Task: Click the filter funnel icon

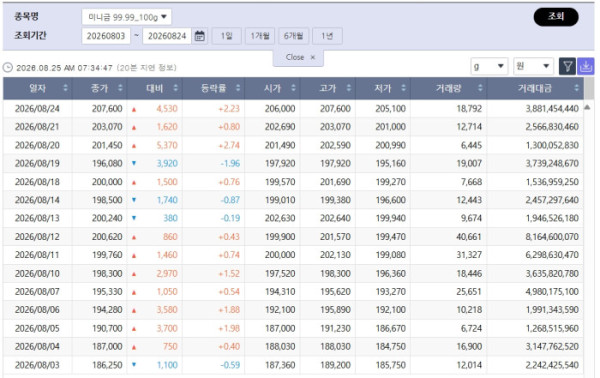Action: point(567,67)
